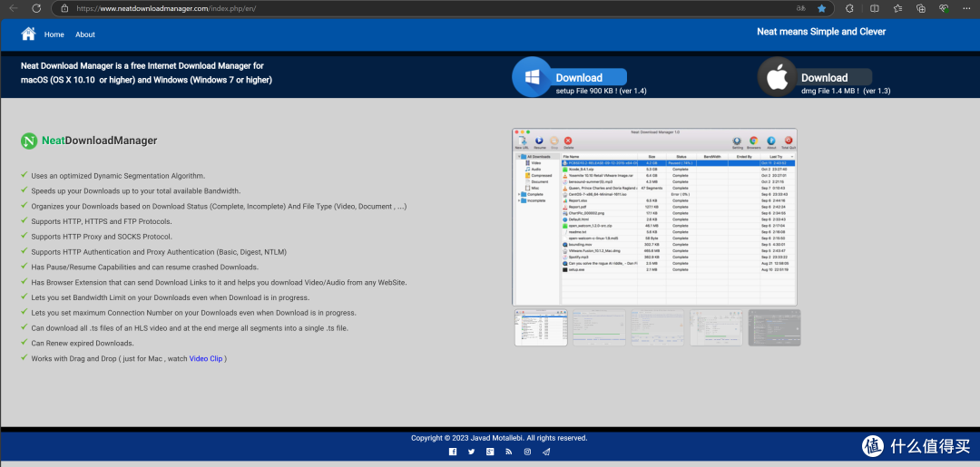Image resolution: width=980 pixels, height=467 pixels.
Task: Collapse the All Downloads tree node
Action: coord(519,157)
